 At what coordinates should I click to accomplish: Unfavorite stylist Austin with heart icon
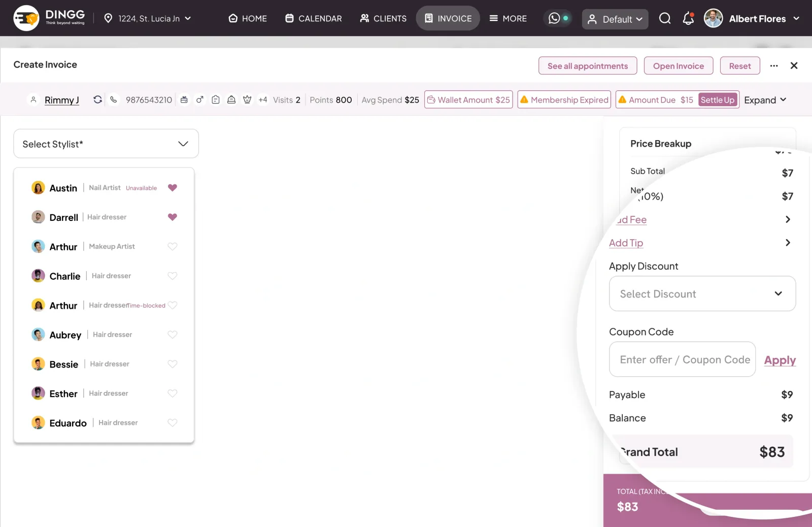[x=173, y=188]
